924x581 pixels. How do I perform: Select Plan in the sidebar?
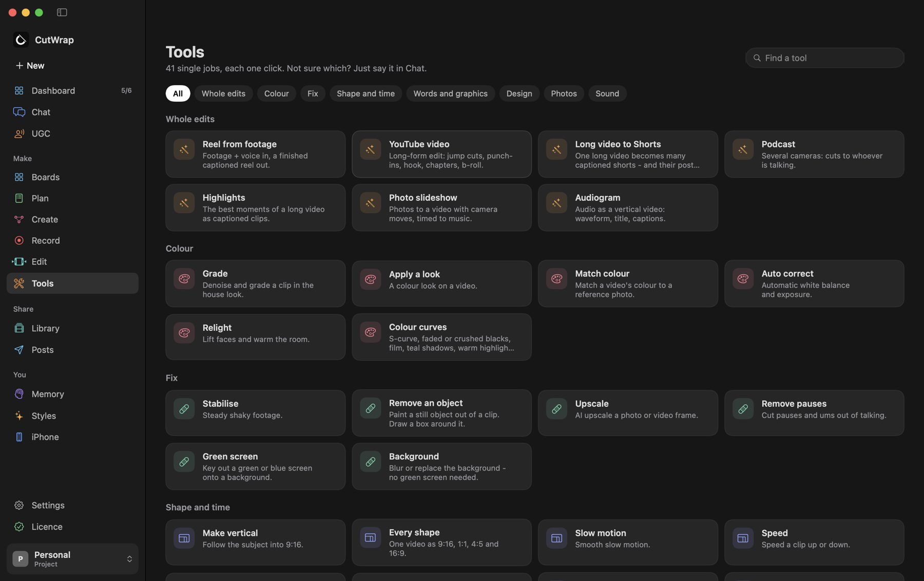tap(72, 198)
